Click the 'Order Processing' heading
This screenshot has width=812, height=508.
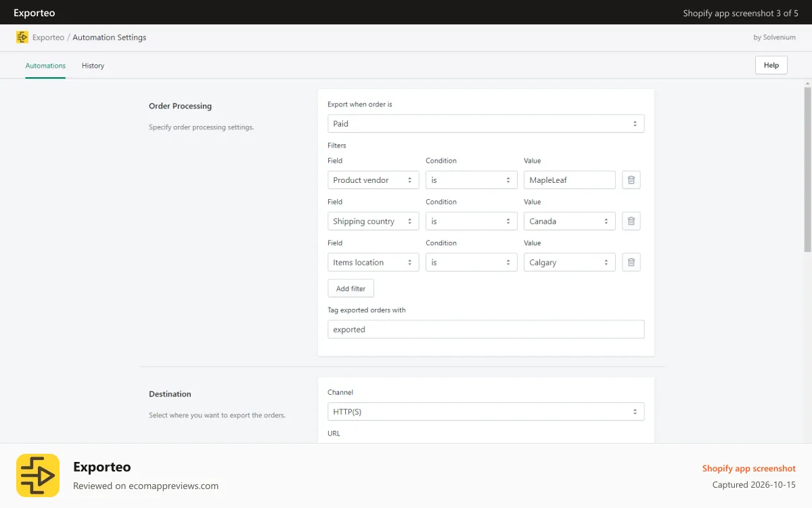[x=180, y=106]
